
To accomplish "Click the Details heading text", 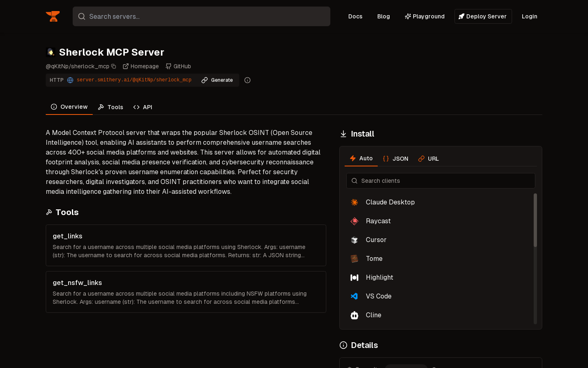I will [x=364, y=345].
